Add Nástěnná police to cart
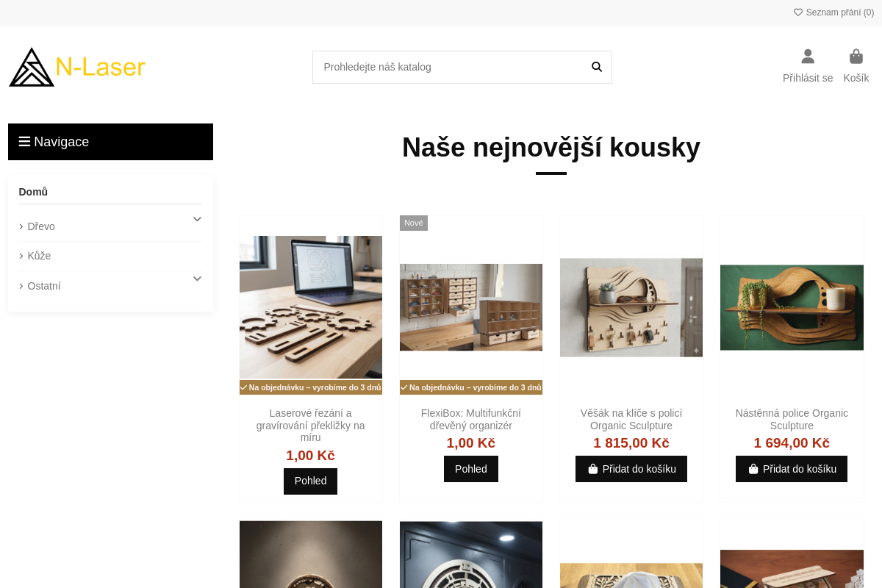Viewport: 882px width, 588px height. pos(792,469)
